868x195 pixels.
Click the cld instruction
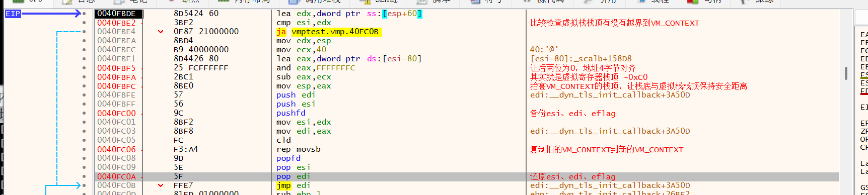click(283, 140)
